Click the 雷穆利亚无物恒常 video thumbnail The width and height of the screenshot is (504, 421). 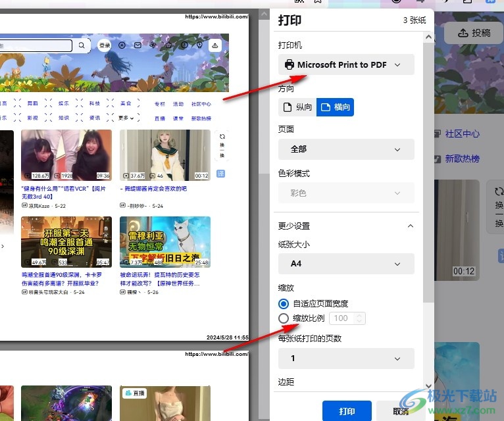coord(165,242)
